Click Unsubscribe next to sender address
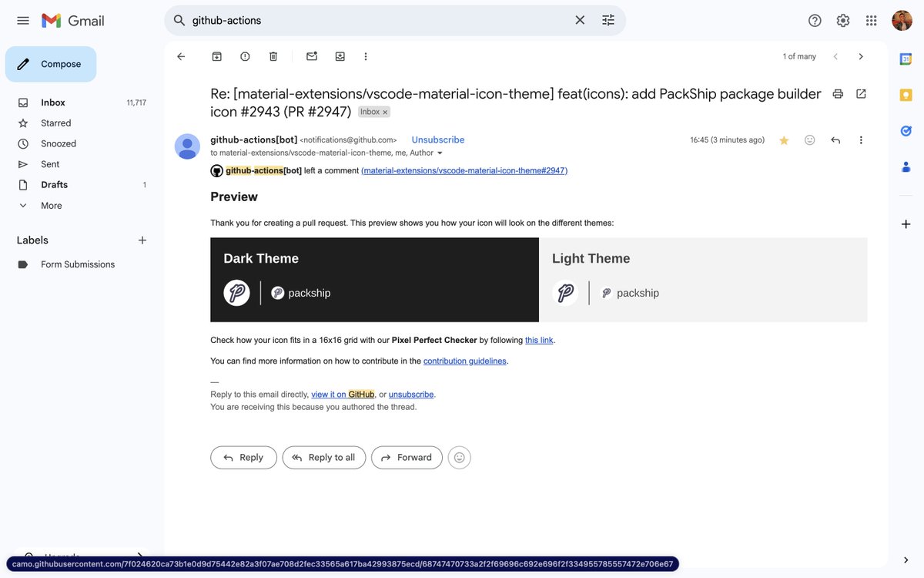The width and height of the screenshot is (924, 578). pos(438,139)
